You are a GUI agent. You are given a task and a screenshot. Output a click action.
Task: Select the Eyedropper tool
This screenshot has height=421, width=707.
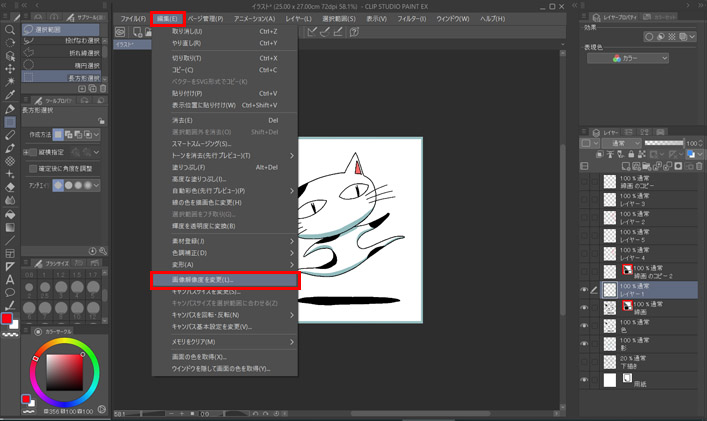tap(10, 95)
